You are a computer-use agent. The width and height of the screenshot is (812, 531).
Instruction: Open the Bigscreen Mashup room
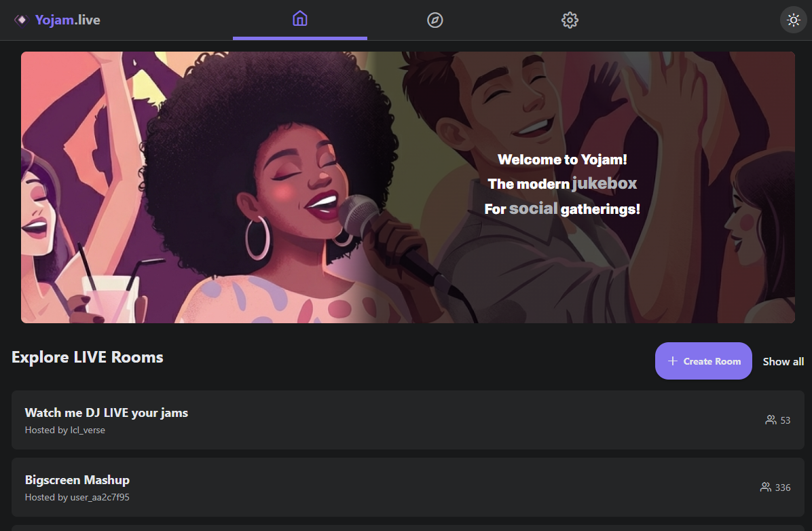[77, 479]
